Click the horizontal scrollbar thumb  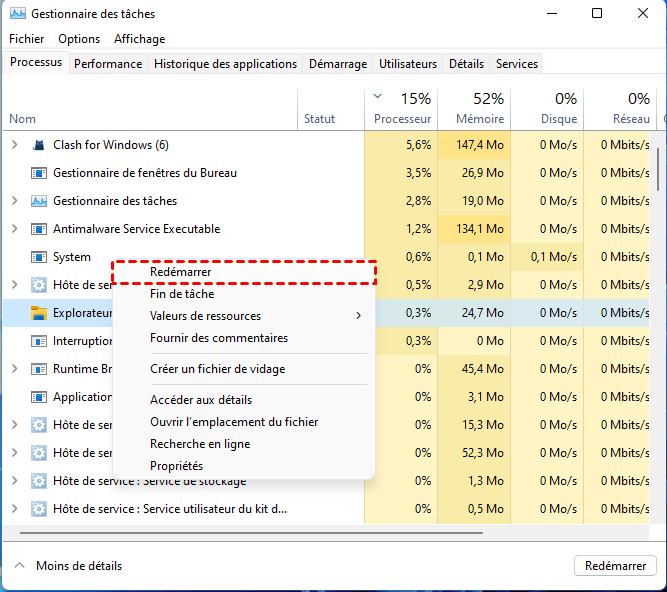coord(251,532)
